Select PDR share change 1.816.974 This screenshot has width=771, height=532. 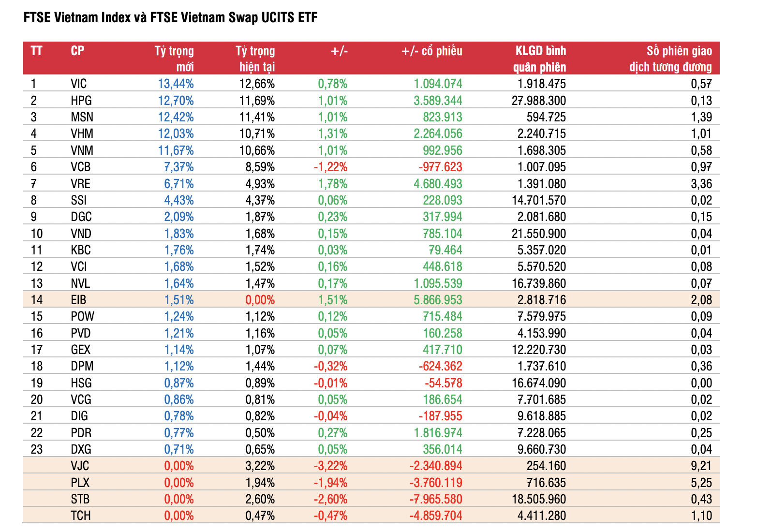(x=438, y=433)
